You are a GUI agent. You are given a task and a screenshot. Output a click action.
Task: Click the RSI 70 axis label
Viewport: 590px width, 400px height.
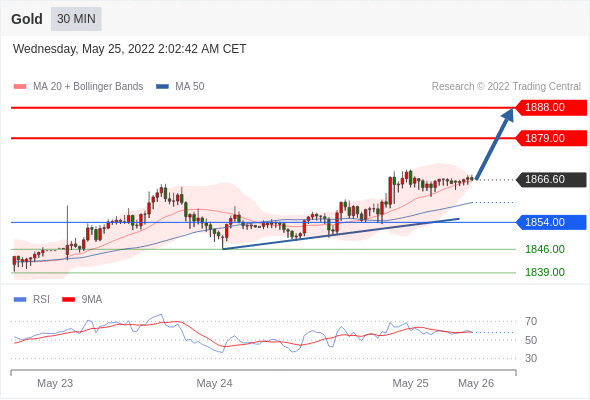[x=531, y=321]
